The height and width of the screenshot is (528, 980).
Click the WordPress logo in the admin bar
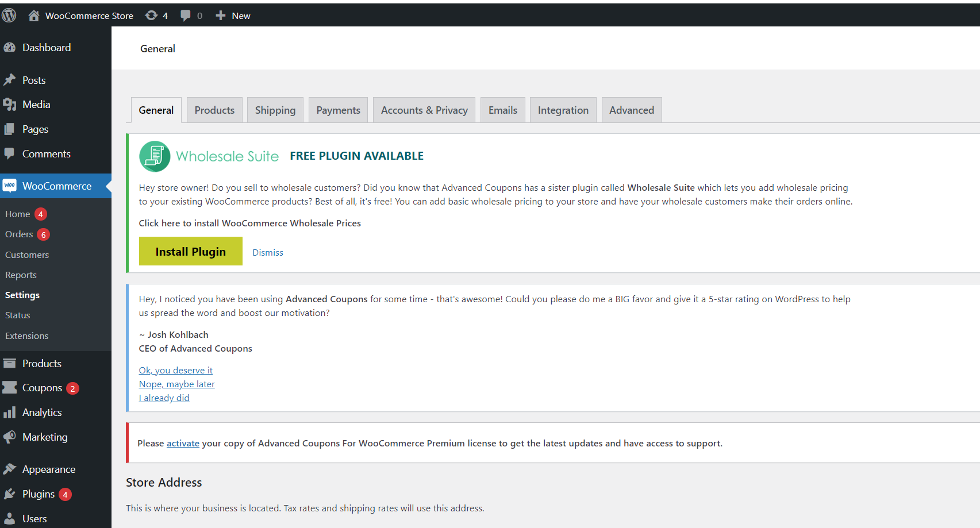pyautogui.click(x=9, y=15)
